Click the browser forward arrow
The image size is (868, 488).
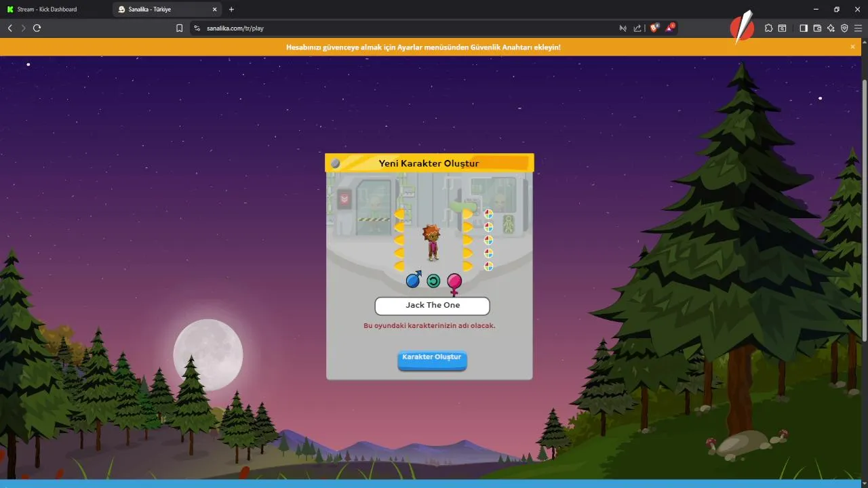23,28
